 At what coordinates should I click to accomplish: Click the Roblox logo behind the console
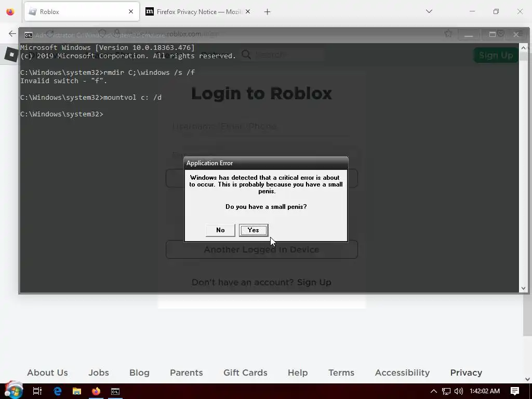tap(11, 55)
